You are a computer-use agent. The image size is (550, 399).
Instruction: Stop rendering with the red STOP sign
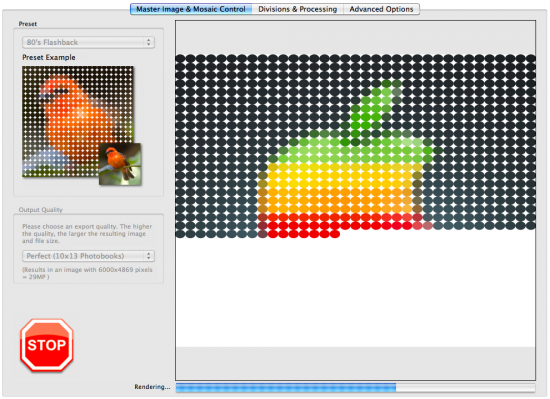(x=47, y=345)
